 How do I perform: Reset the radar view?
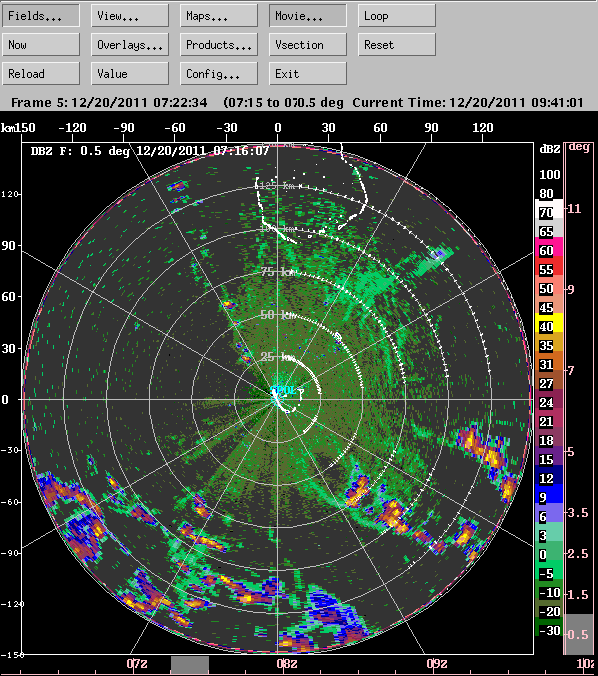point(397,45)
